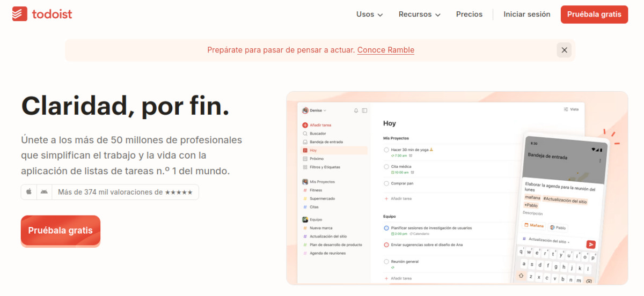This screenshot has height=296, width=644.
Task: Complete Planificar sesiones de investigación task
Action: coord(386,228)
